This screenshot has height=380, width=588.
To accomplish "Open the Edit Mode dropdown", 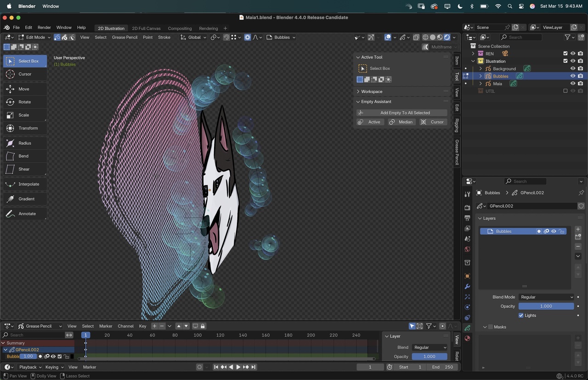I will click(34, 37).
